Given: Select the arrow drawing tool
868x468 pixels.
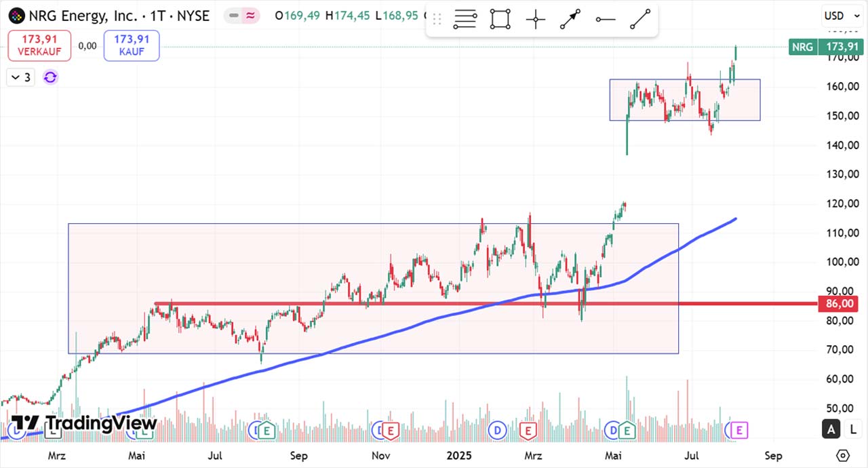Looking at the screenshot, I should (x=570, y=20).
